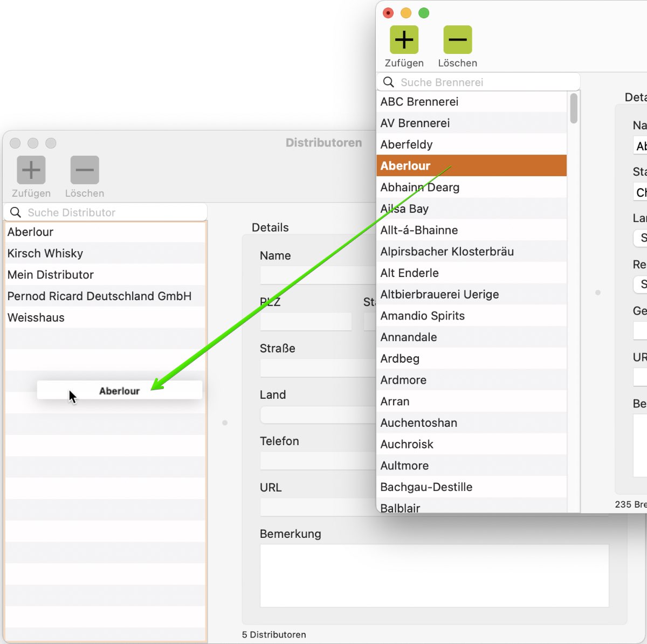Viewport: 647px width, 644px height.
Task: Select Annandale in the list
Action: pos(472,337)
